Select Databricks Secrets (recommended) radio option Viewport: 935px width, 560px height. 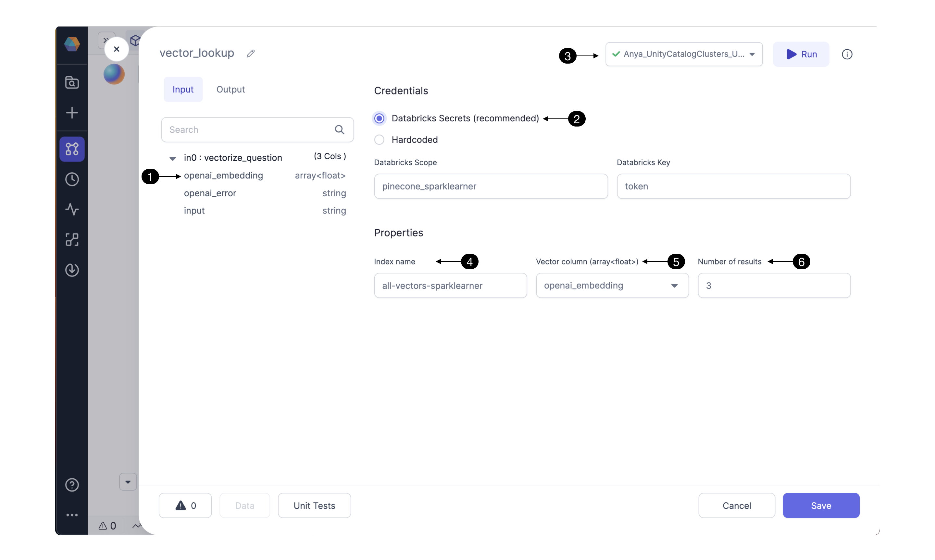point(379,118)
